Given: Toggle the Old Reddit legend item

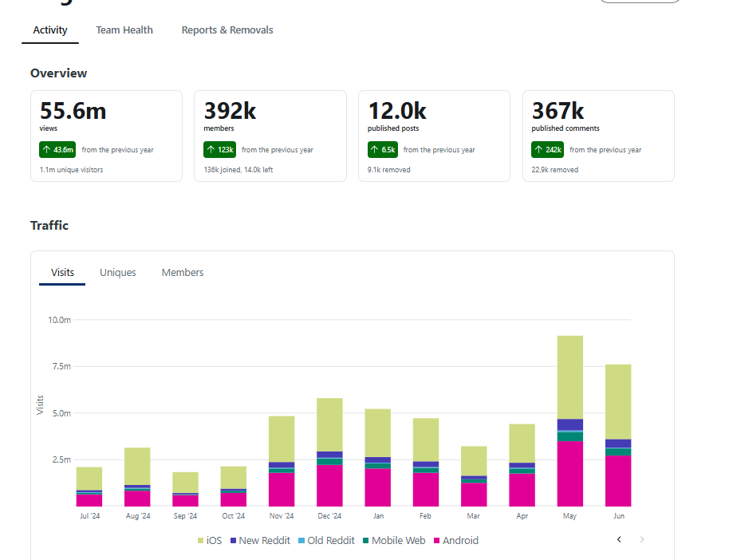Looking at the screenshot, I should pyautogui.click(x=326, y=541).
